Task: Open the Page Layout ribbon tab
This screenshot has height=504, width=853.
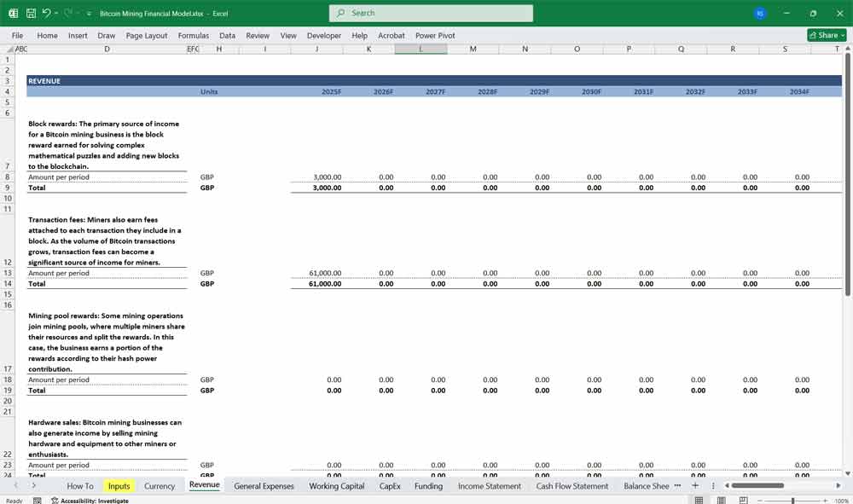Action: click(147, 35)
